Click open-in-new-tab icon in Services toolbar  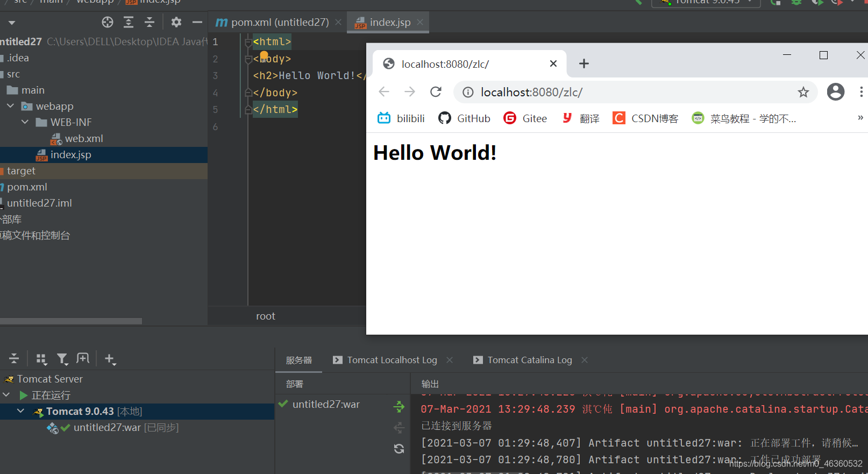tap(83, 358)
